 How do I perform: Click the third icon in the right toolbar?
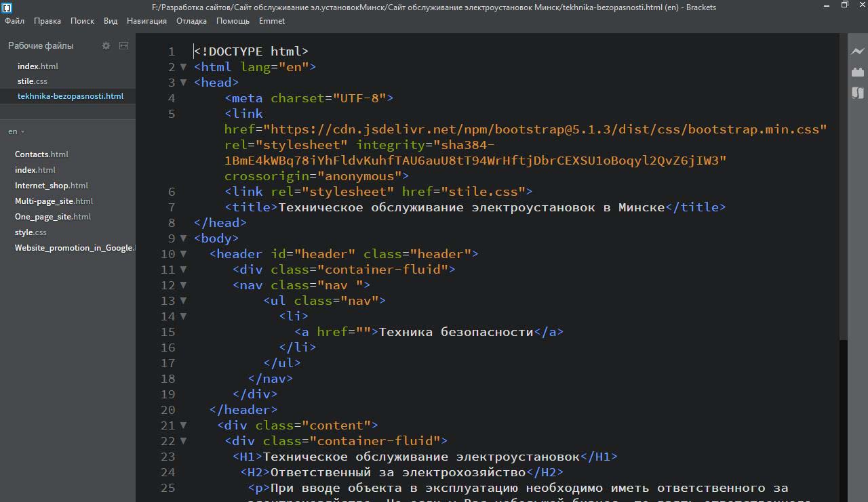(x=858, y=93)
